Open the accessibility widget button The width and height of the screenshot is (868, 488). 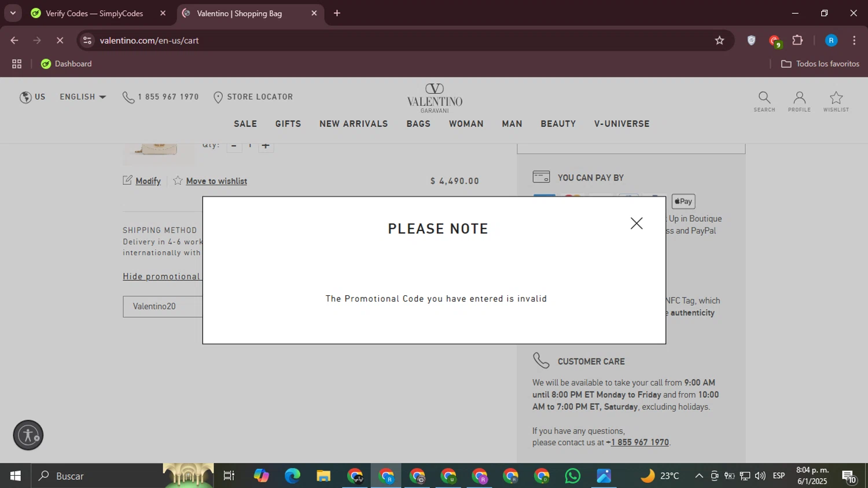click(28, 435)
